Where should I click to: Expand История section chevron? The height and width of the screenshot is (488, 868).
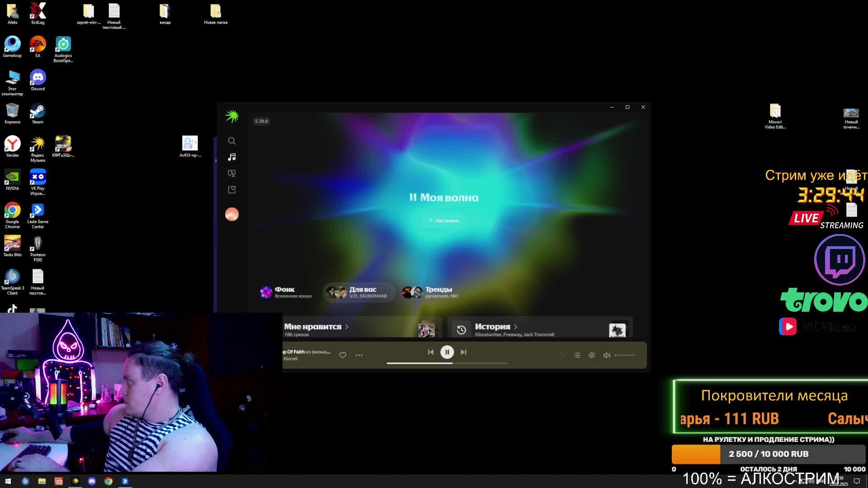tap(515, 327)
